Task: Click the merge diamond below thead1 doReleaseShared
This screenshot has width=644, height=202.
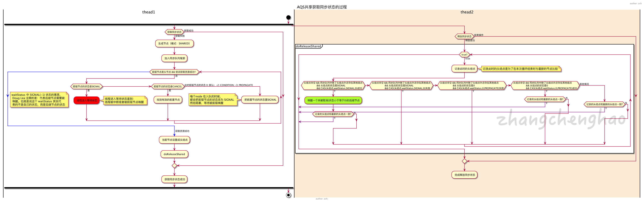Action: point(174,166)
